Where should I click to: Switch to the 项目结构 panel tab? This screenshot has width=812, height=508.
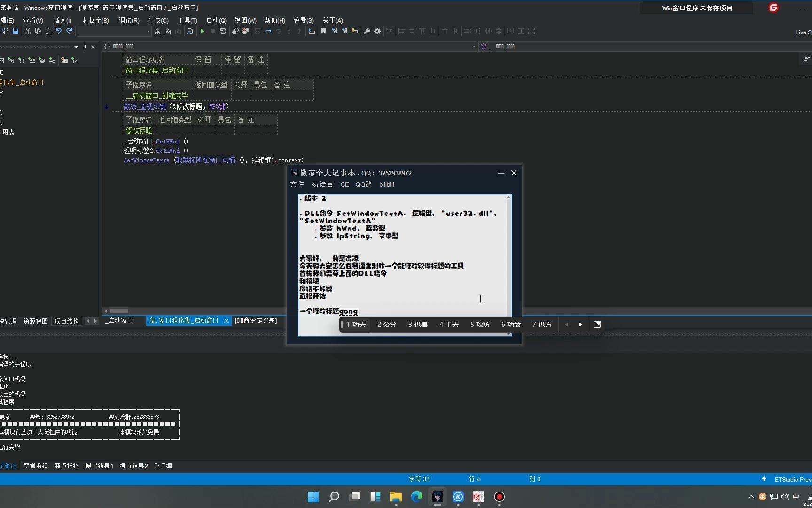67,321
